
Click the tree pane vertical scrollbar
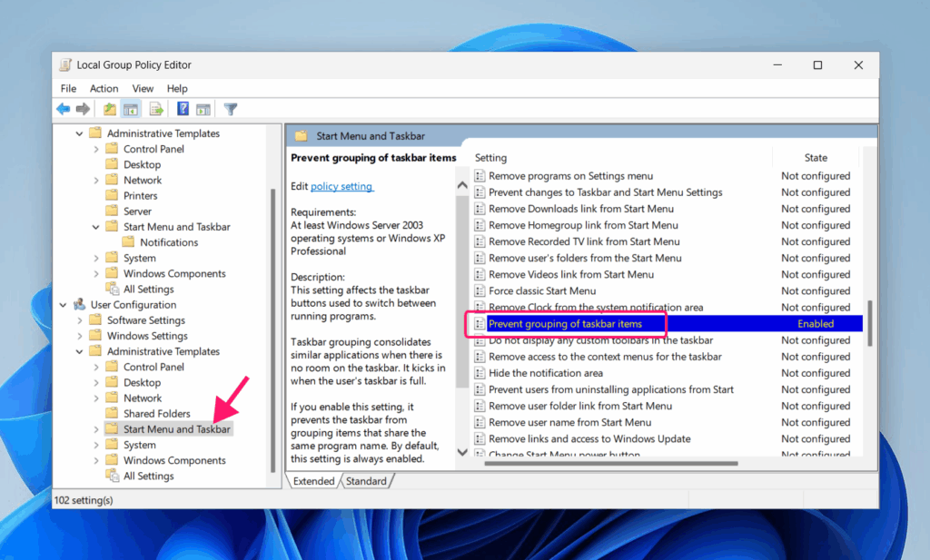pyautogui.click(x=272, y=330)
